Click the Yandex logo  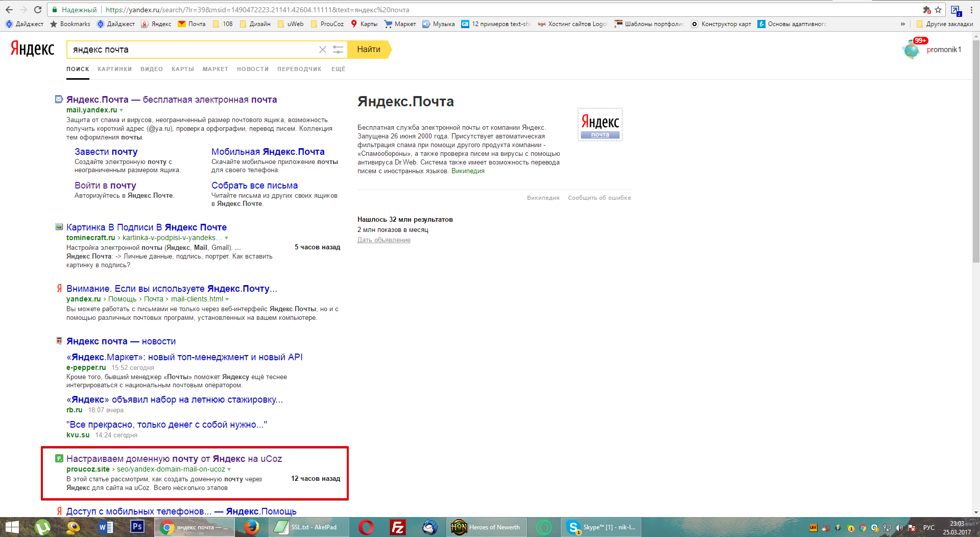coord(33,49)
